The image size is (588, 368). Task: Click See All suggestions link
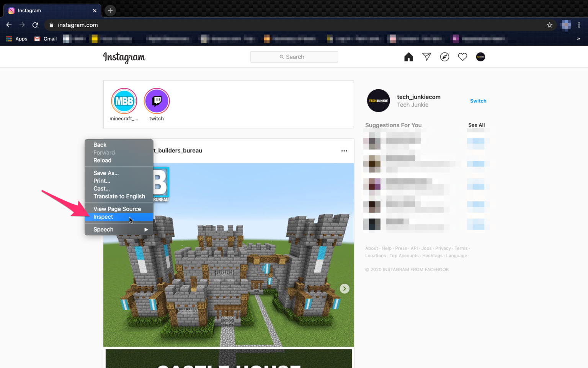click(x=476, y=125)
